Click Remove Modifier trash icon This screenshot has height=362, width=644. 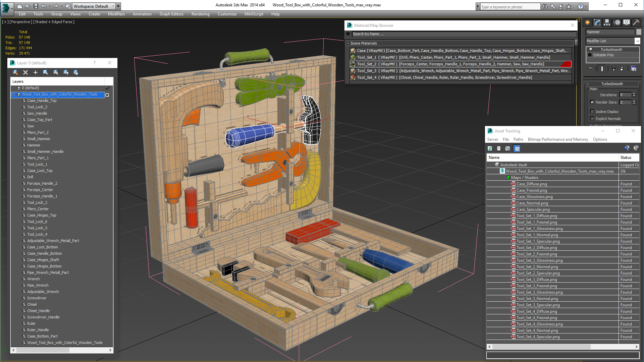point(622,69)
